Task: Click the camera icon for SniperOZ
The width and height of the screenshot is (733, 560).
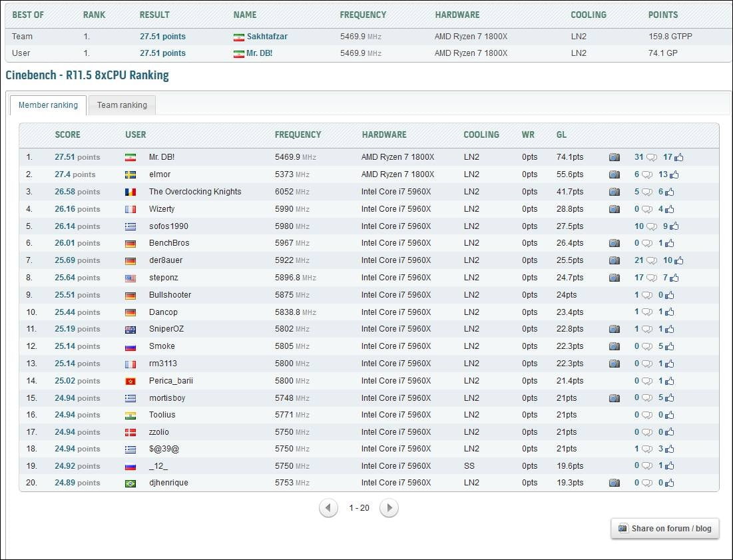Action: tap(614, 329)
